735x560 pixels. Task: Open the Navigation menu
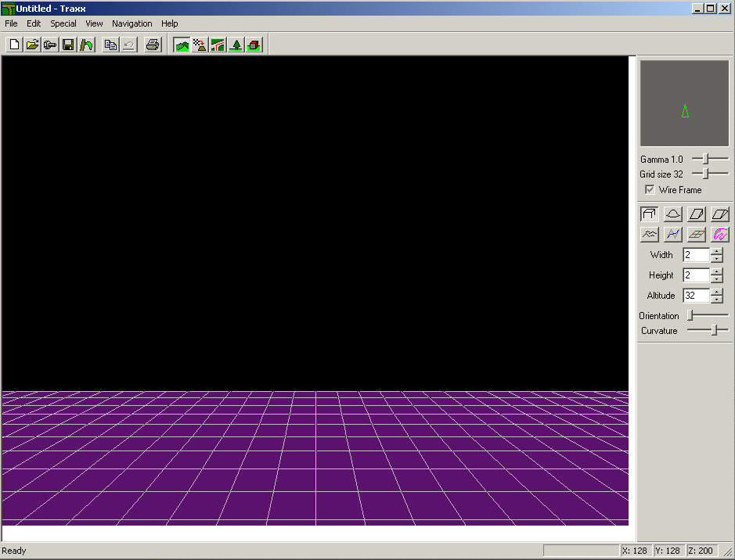point(132,23)
